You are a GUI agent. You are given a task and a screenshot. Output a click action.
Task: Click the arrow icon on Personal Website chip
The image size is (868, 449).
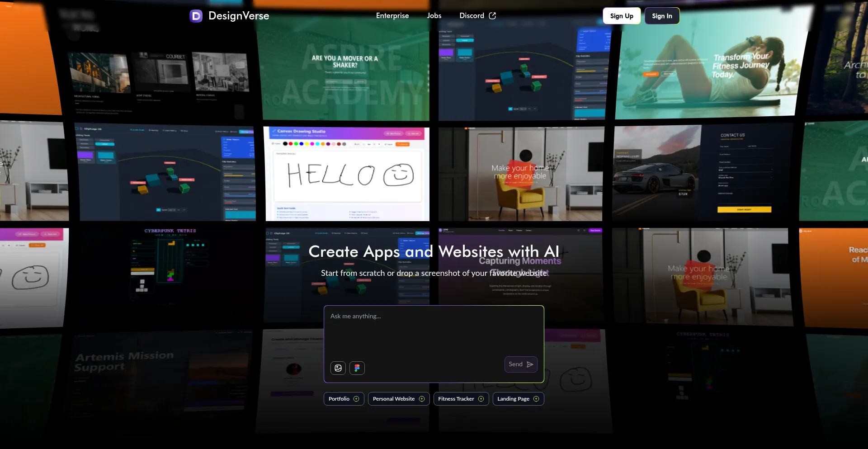(x=422, y=399)
